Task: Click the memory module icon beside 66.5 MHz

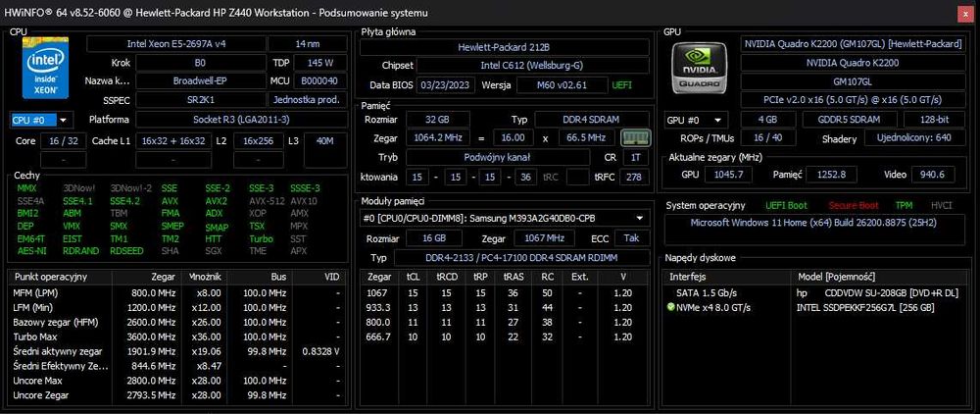Action: point(636,137)
